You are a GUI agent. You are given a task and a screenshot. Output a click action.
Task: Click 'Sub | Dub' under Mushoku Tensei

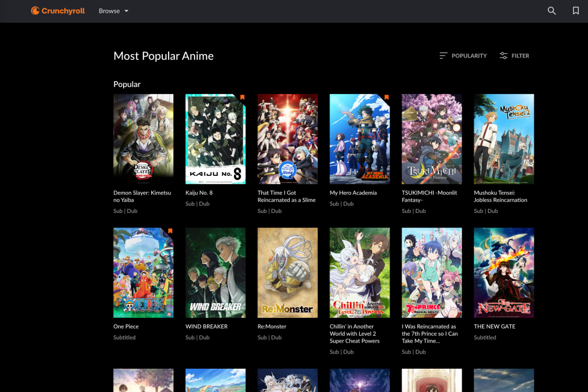pos(486,211)
